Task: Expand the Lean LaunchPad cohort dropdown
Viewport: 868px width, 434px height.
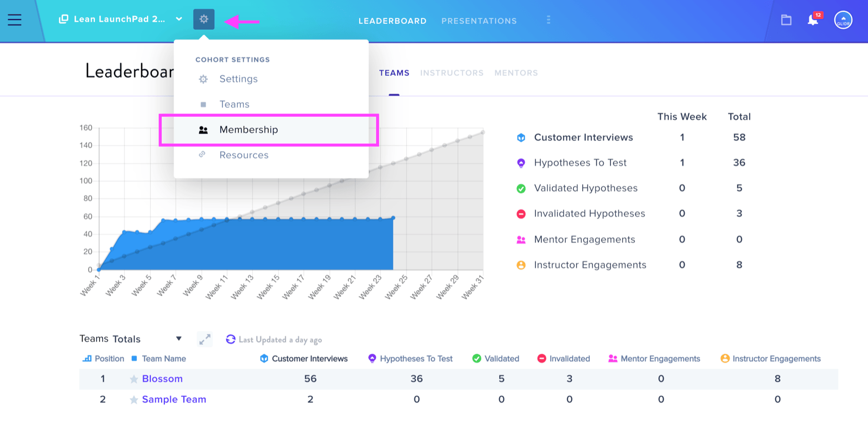Action: [x=179, y=19]
